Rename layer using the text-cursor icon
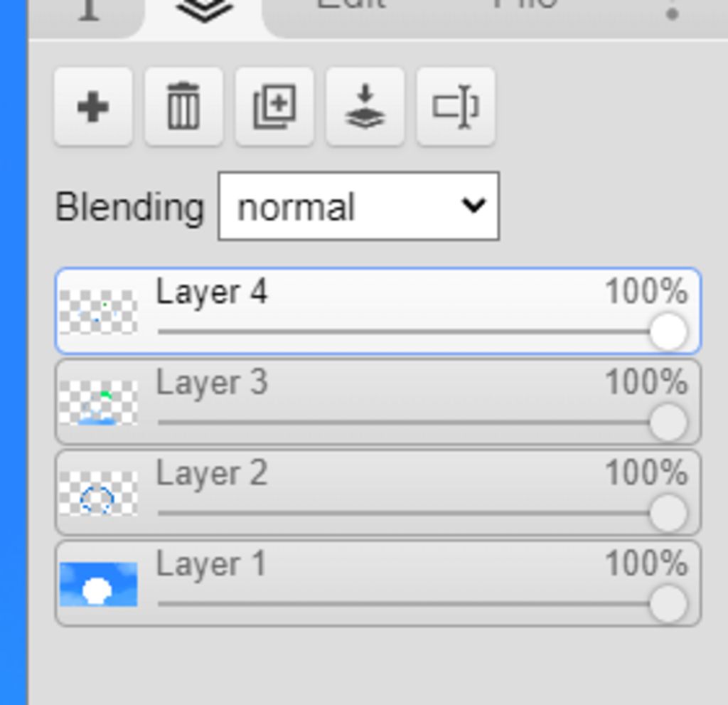This screenshot has height=705, width=728. (456, 107)
